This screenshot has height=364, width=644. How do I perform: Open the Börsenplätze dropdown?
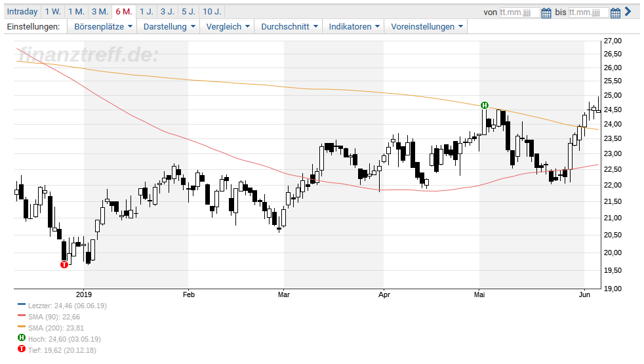102,26
